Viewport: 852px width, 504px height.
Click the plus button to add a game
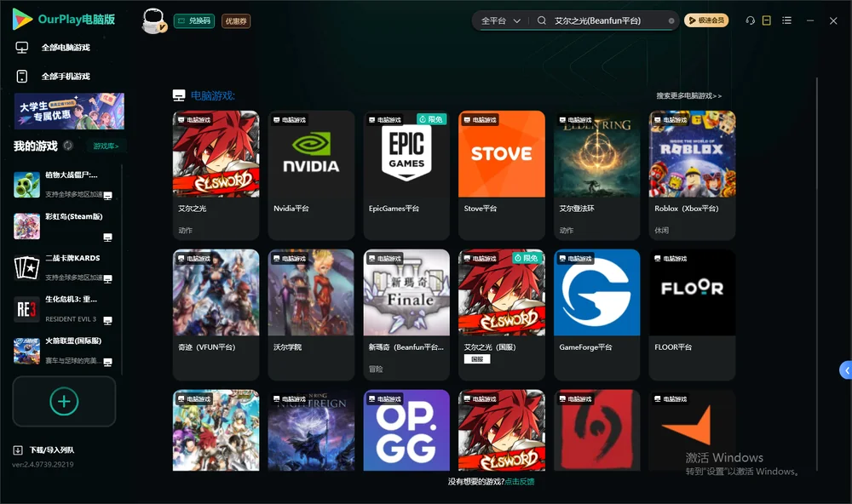(x=64, y=401)
